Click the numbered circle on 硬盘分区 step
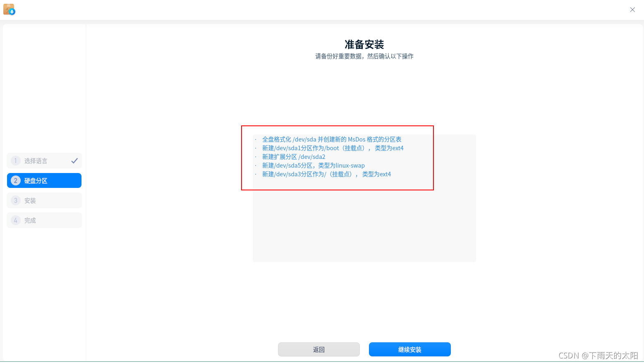The width and height of the screenshot is (644, 363). pos(15,180)
